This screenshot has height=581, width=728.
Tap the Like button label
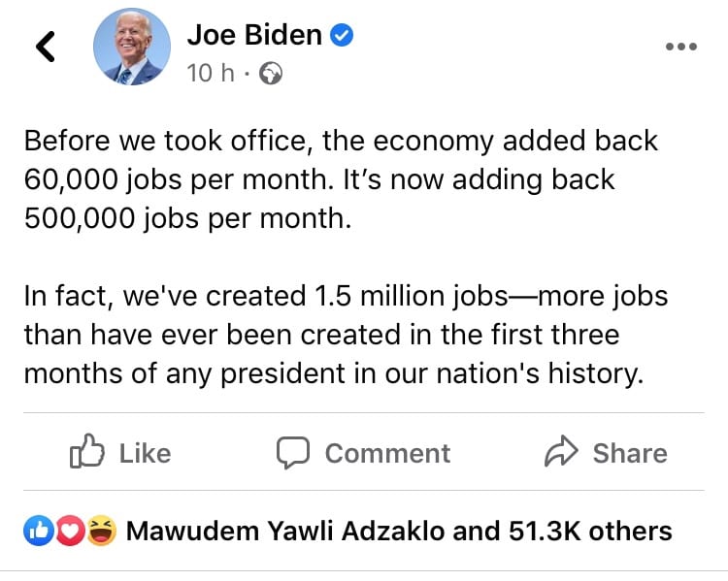[146, 453]
